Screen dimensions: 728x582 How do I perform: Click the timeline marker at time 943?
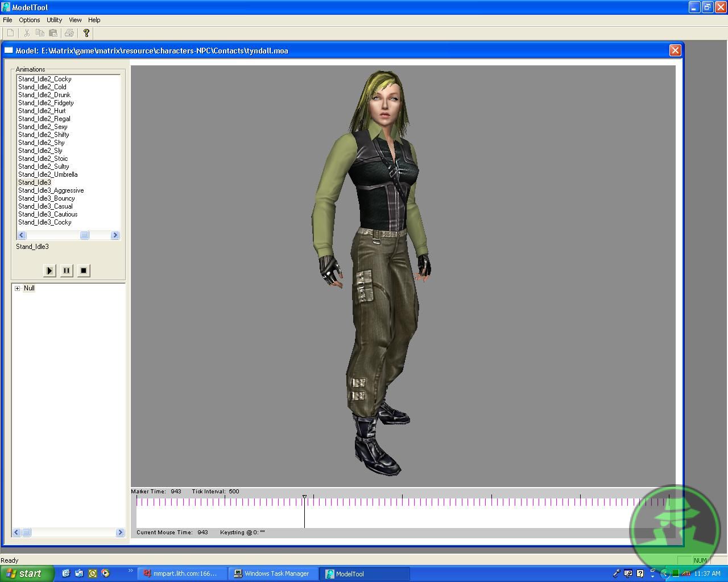pyautogui.click(x=304, y=498)
